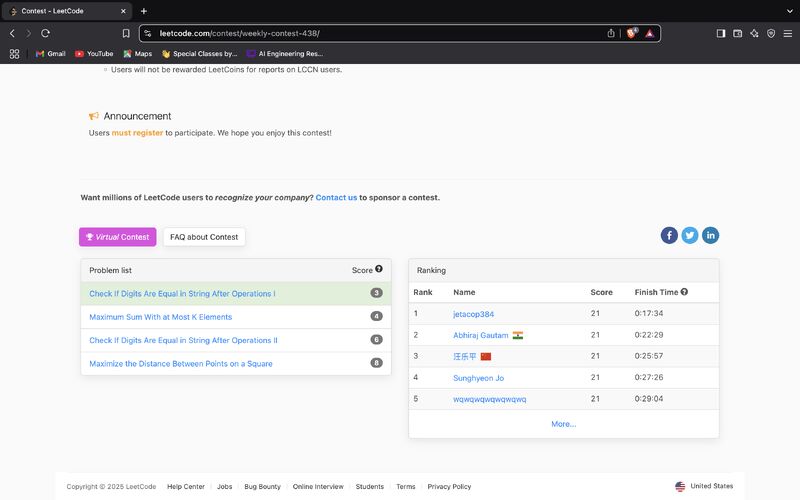Image resolution: width=800 pixels, height=500 pixels.
Task: Share via the LinkedIn icon
Action: click(710, 235)
